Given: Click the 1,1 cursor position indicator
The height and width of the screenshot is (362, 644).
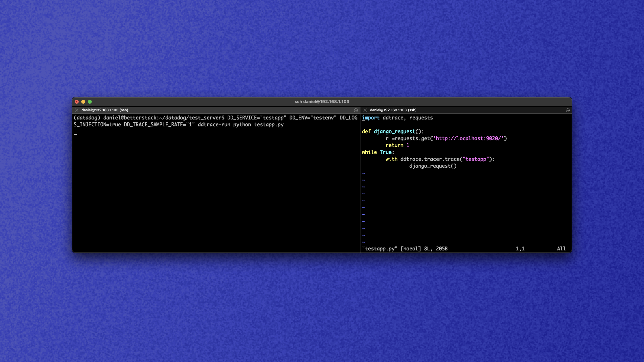Looking at the screenshot, I should tap(520, 249).
